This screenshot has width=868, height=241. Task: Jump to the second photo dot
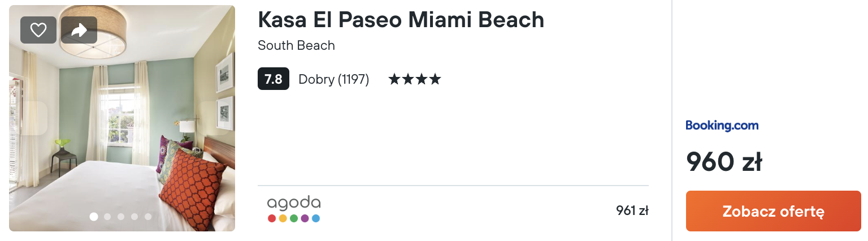tap(107, 216)
